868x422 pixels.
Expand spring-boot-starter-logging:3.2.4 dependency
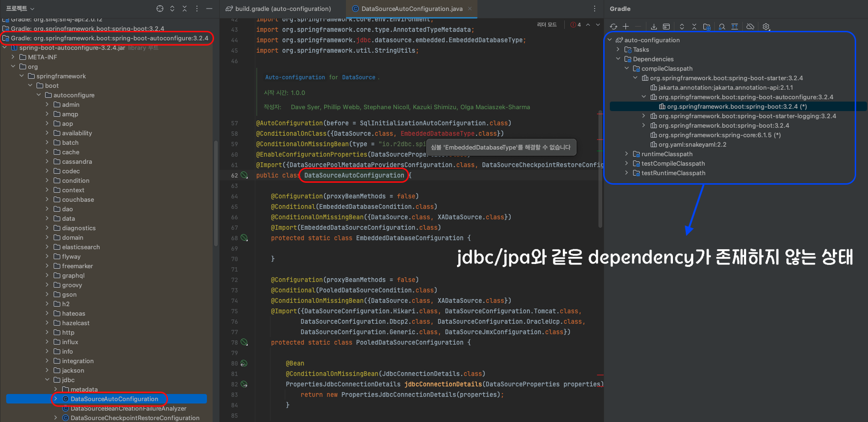(644, 116)
